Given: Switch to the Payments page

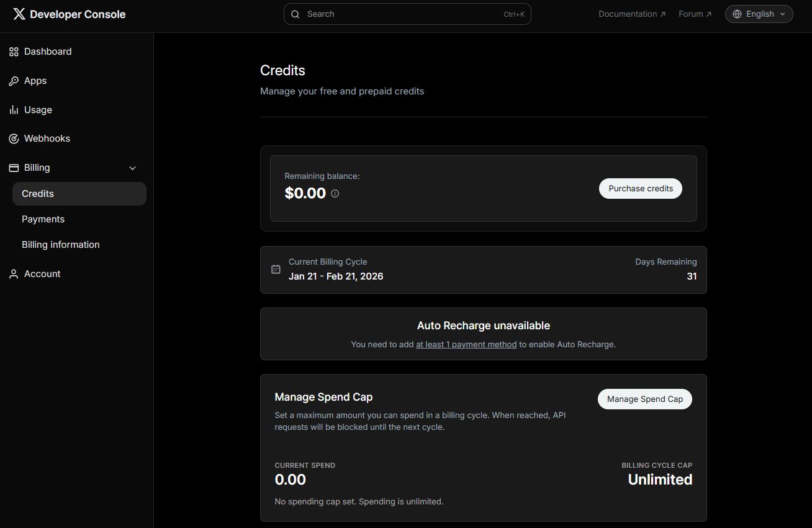Looking at the screenshot, I should click(43, 219).
